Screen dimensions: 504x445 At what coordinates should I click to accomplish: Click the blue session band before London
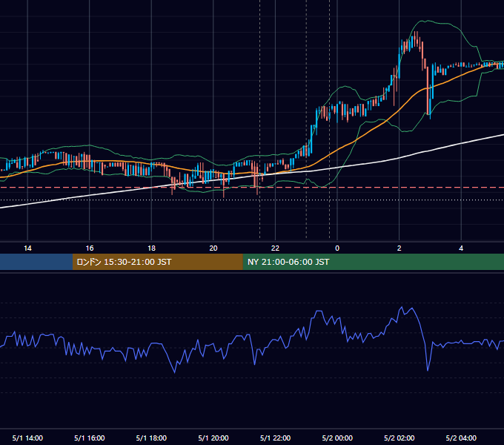(x=36, y=262)
